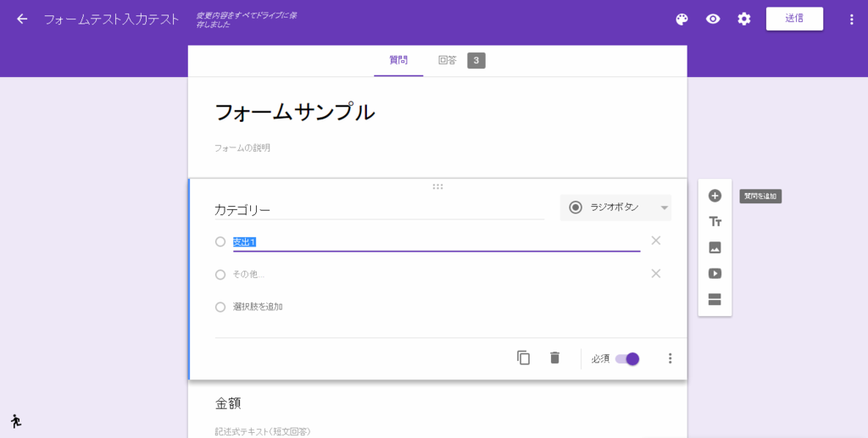Preview the form with the eye icon
This screenshot has width=868, height=438.
(713, 19)
